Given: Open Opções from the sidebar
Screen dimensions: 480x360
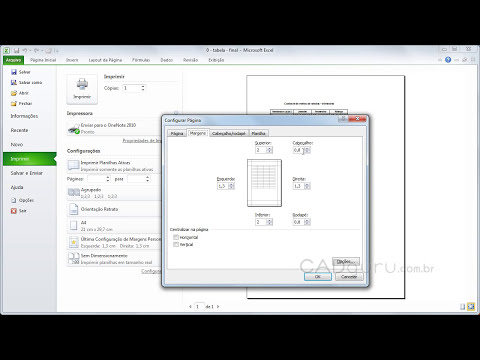Looking at the screenshot, I should click(22, 200).
